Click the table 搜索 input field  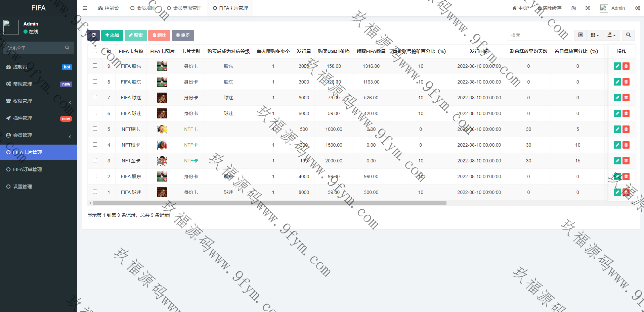point(534,35)
